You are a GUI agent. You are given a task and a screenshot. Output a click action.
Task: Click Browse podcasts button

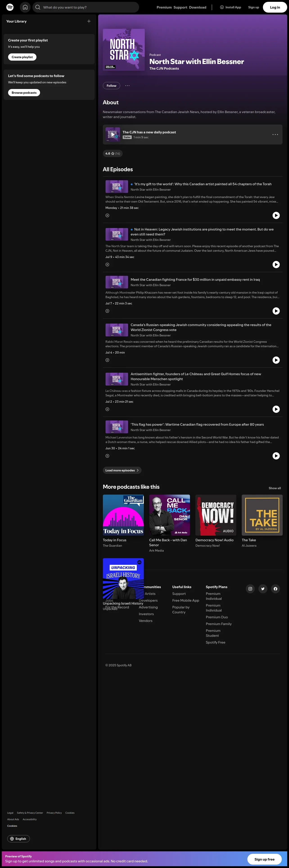[x=24, y=93]
